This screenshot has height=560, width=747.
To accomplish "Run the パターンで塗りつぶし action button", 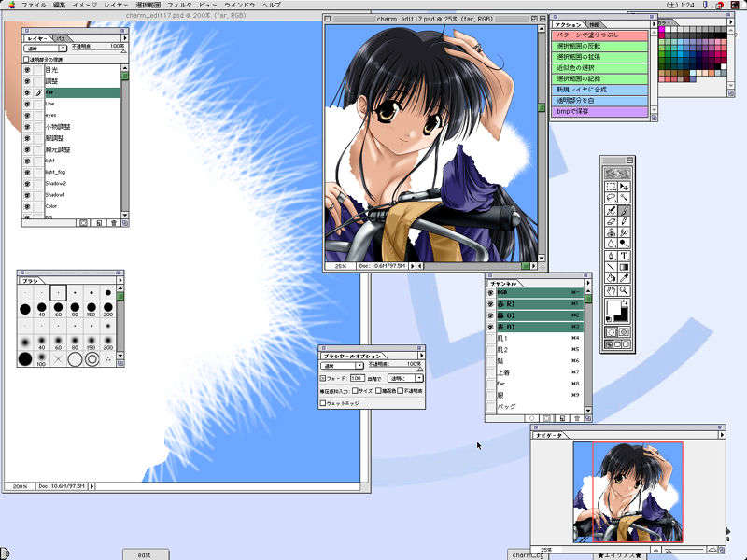I will (599, 35).
